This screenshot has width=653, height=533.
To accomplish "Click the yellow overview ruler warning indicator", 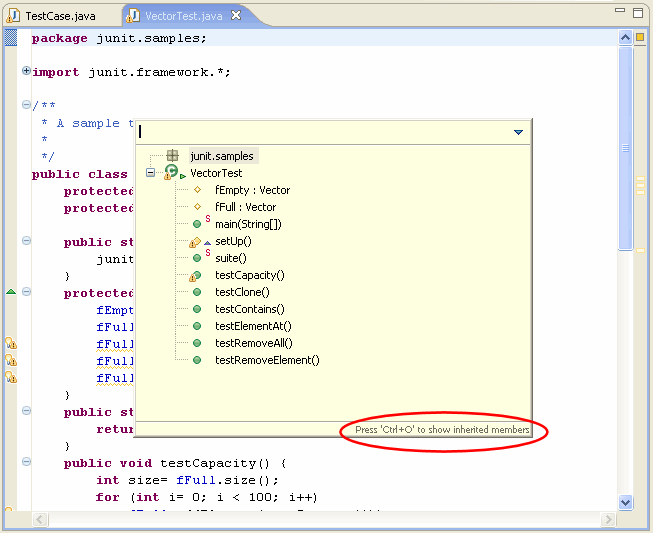I will (640, 37).
